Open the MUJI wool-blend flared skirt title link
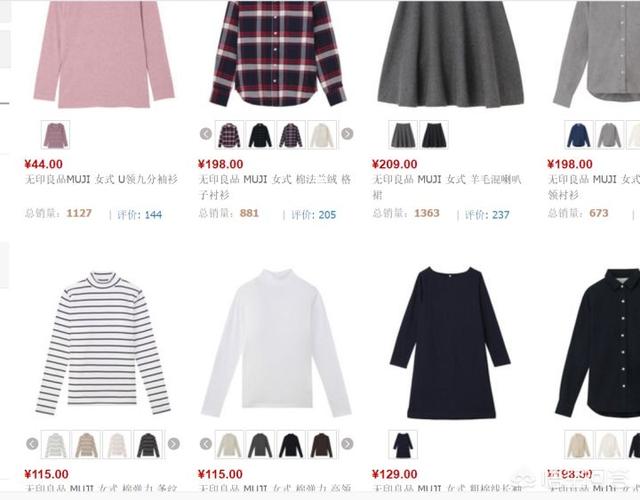 click(447, 187)
